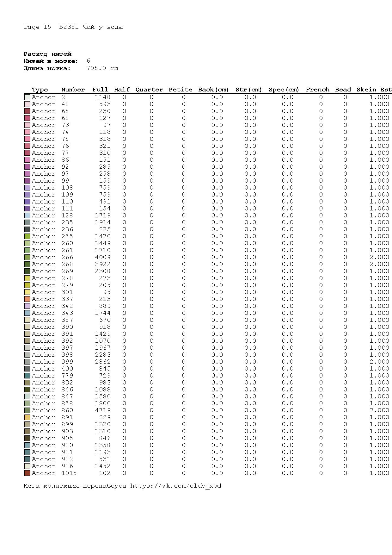Click the thread number 399
The height and width of the screenshot is (555, 392).
click(x=67, y=362)
